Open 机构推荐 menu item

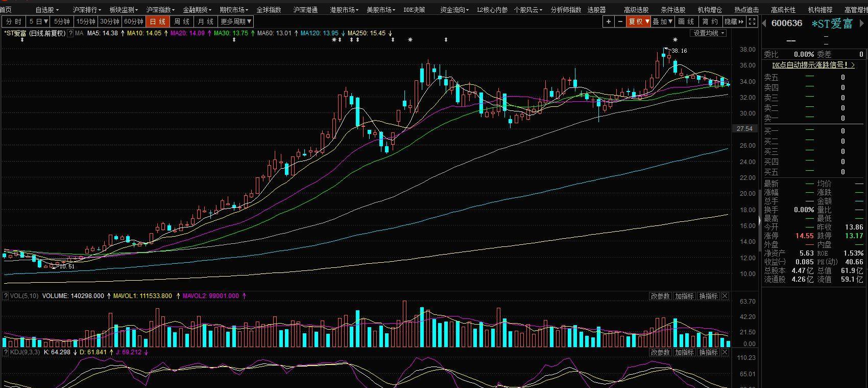pyautogui.click(x=820, y=10)
